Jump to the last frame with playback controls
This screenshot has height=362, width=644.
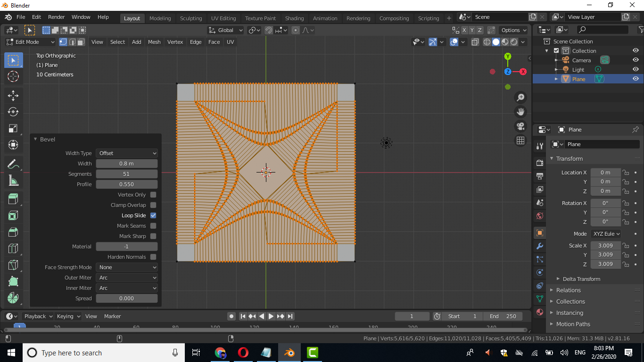pos(290,316)
